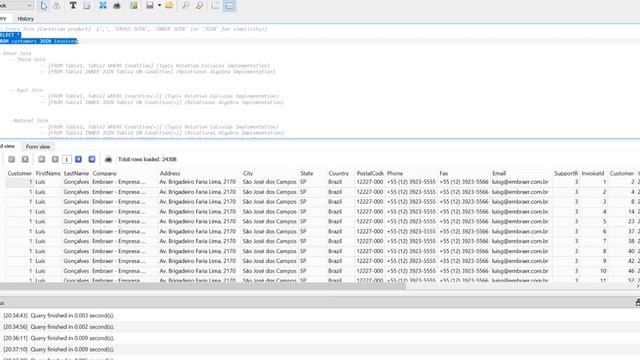
Task: Click the Phone column header
Action: tap(412, 173)
